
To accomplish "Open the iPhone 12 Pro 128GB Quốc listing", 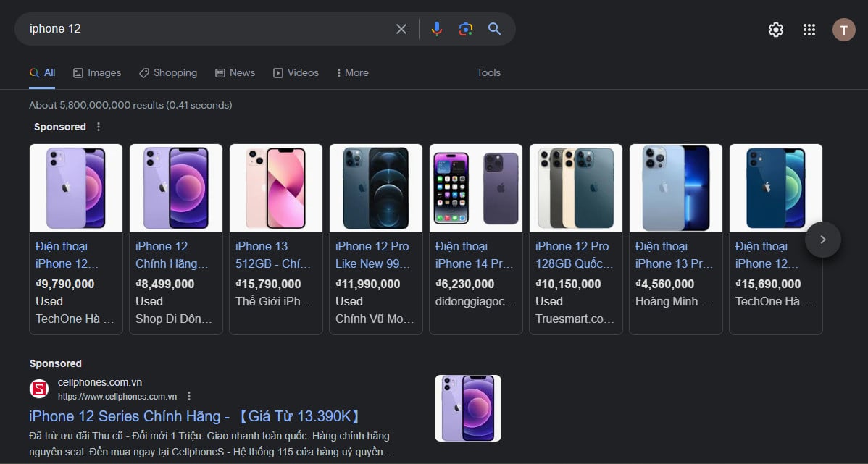I will click(x=574, y=255).
